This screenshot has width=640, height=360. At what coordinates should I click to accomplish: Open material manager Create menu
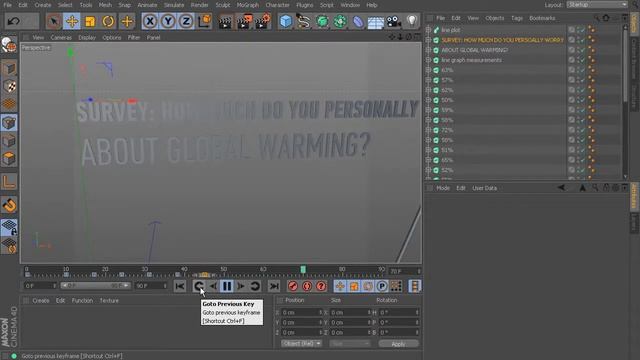41,300
